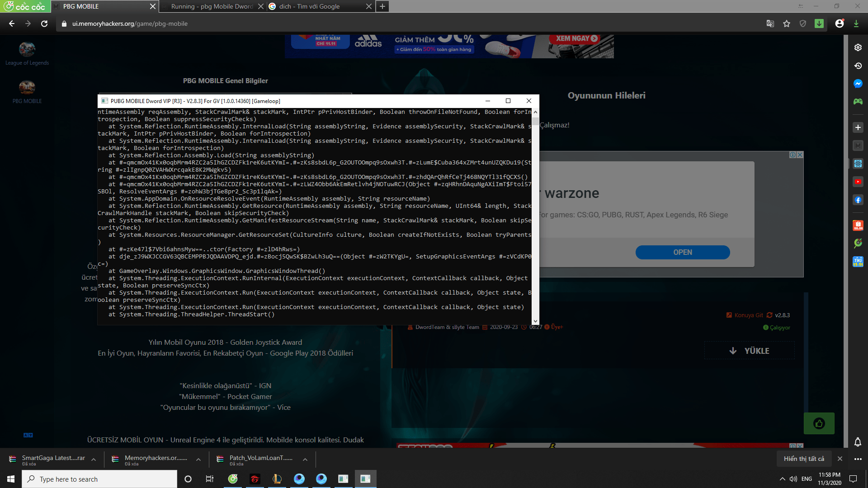
Task: Click the YÜKLE download button
Action: click(x=749, y=351)
